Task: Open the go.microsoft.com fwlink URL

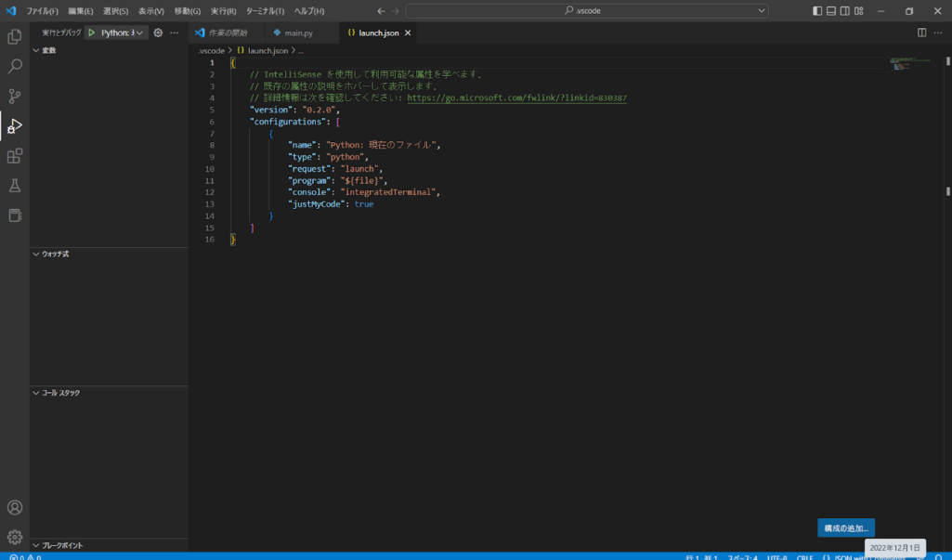Action: click(x=516, y=98)
